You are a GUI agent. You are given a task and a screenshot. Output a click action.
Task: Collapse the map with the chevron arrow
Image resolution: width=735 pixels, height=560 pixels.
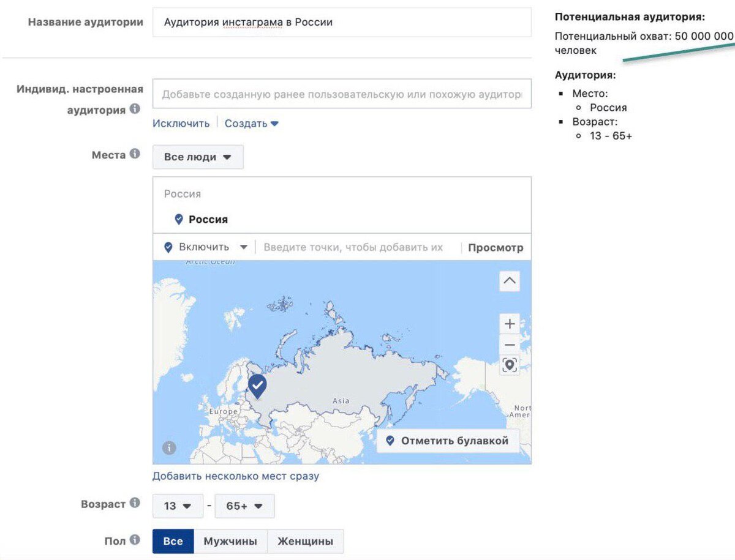[509, 281]
